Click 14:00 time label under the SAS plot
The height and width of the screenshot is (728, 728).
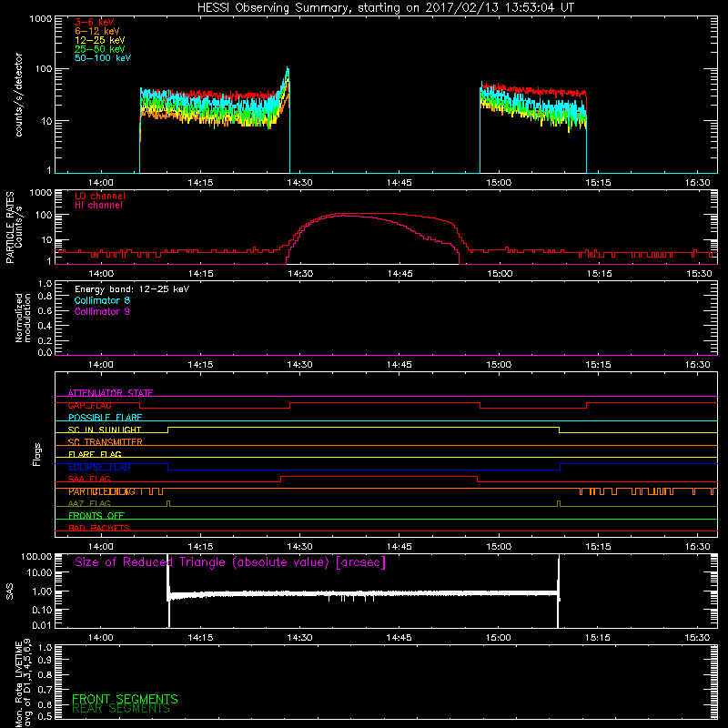click(101, 638)
